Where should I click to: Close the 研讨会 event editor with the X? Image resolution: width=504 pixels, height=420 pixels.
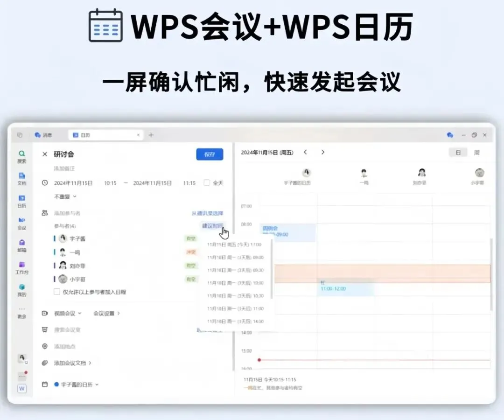click(45, 154)
